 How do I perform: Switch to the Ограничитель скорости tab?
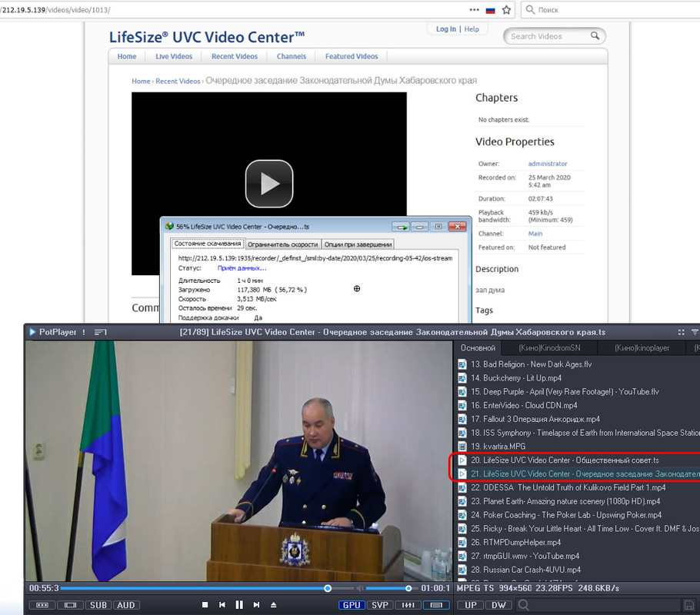(282, 244)
